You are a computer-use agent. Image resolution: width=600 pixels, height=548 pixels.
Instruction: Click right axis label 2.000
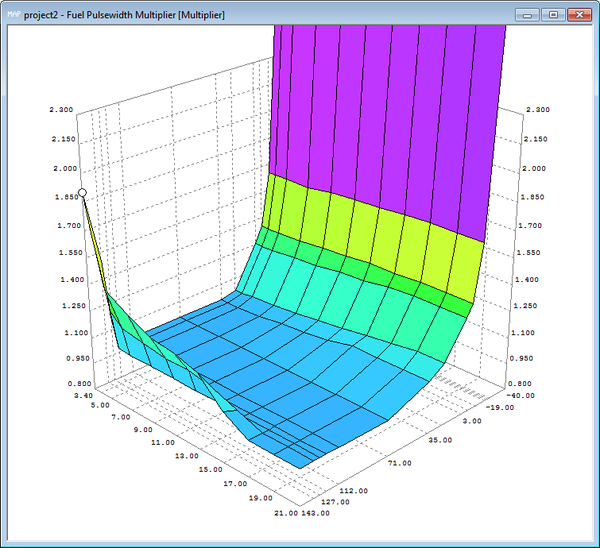pyautogui.click(x=534, y=168)
